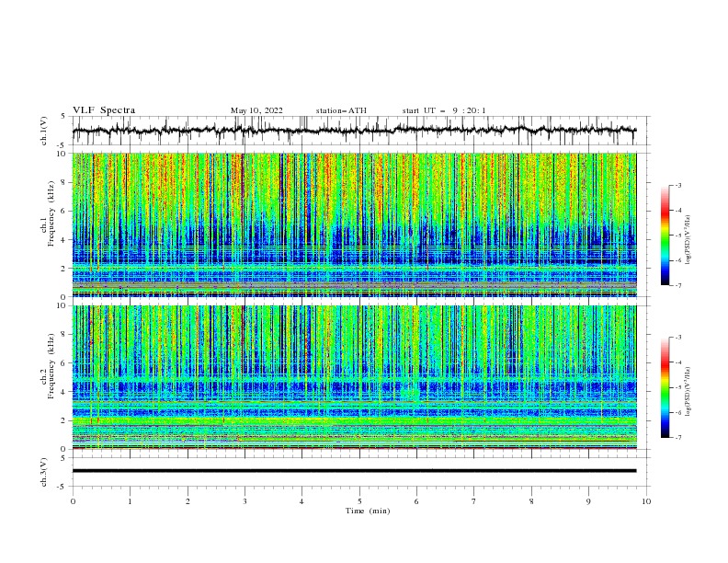The height and width of the screenshot is (563, 728).
Task: Click the ch.1 voltage waveform trace
Action: tap(354, 131)
